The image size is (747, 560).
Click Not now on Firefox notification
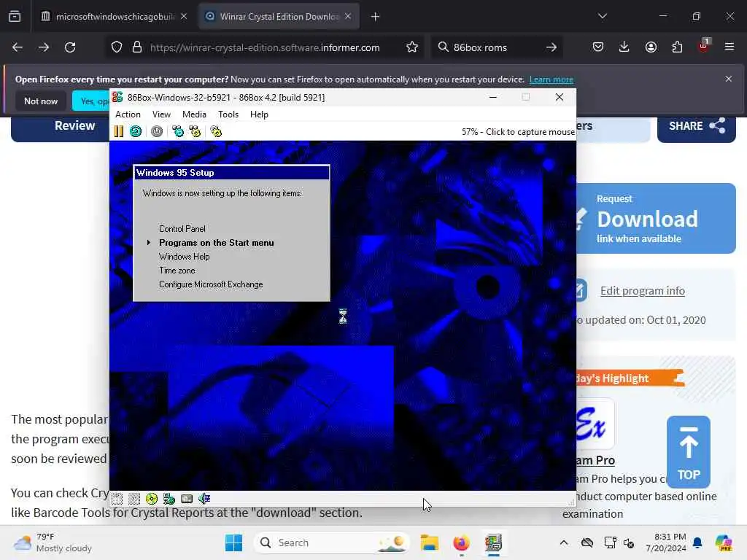pos(41,101)
